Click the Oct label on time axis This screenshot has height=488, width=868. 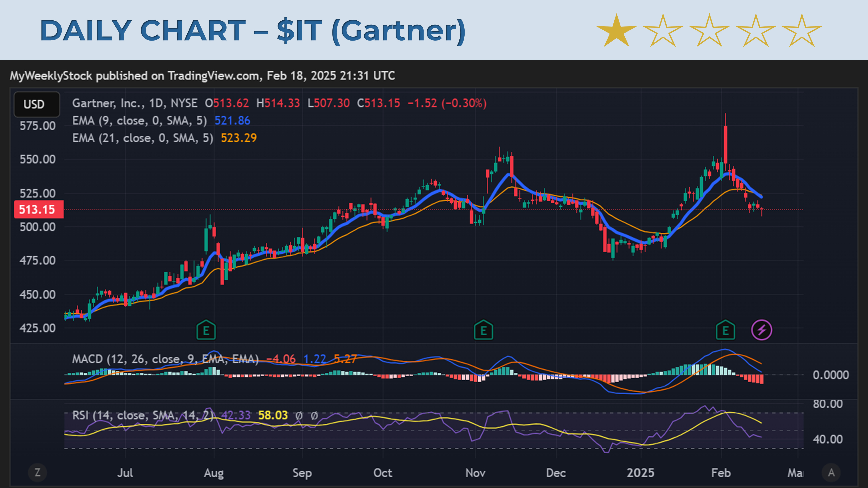[x=383, y=473]
